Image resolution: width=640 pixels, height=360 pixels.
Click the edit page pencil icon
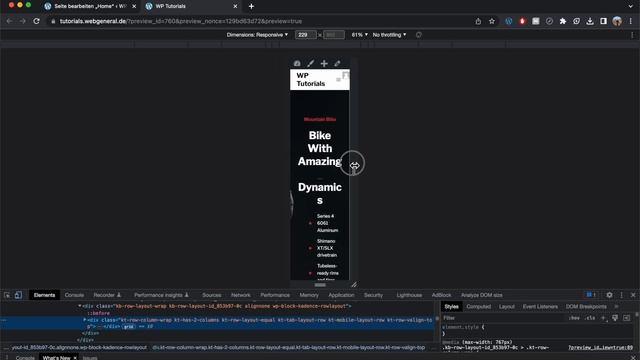click(x=337, y=63)
